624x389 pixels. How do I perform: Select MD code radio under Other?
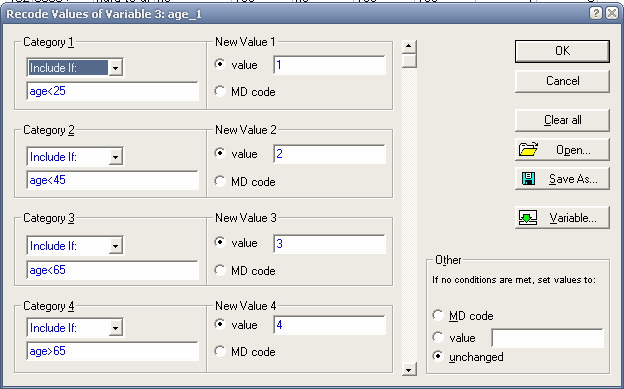point(438,316)
